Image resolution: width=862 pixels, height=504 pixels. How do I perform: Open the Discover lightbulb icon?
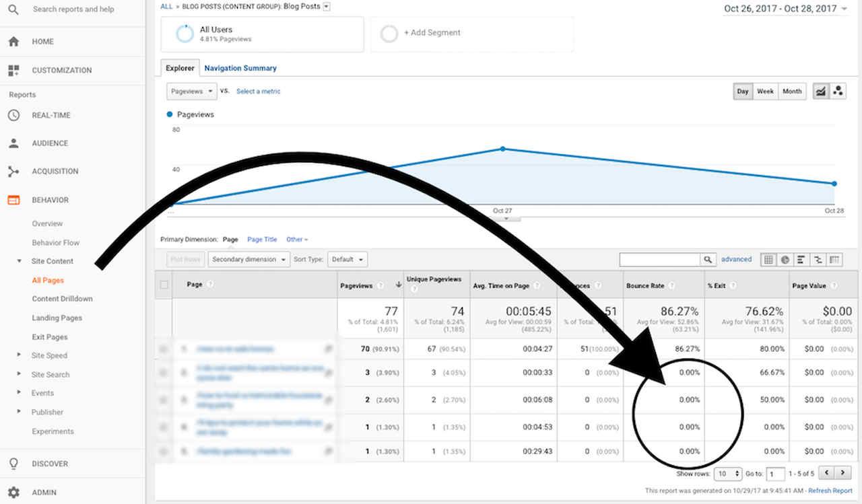pyautogui.click(x=13, y=464)
